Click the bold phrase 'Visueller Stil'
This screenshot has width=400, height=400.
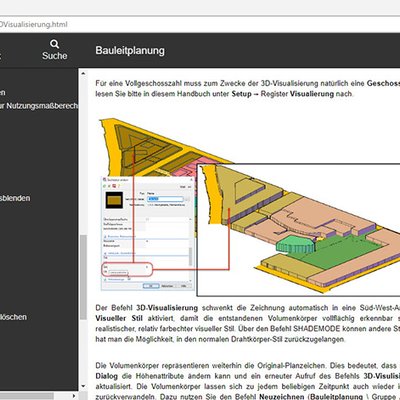[x=119, y=318]
